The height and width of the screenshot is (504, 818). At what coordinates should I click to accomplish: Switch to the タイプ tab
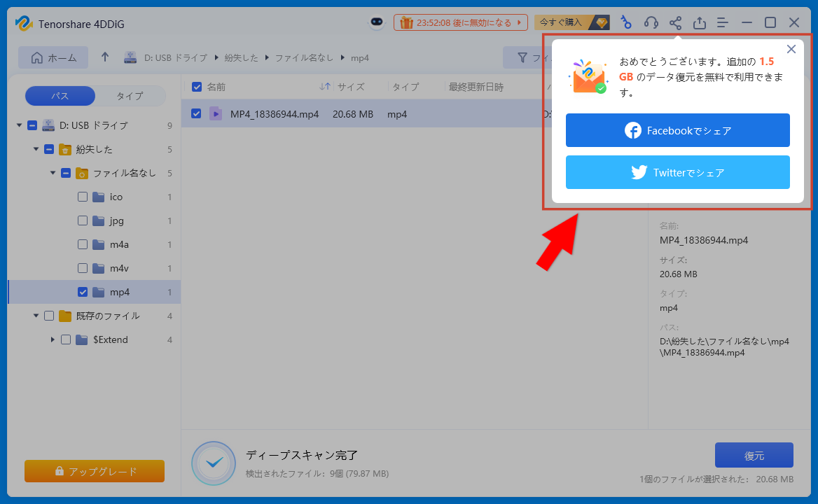pos(130,96)
